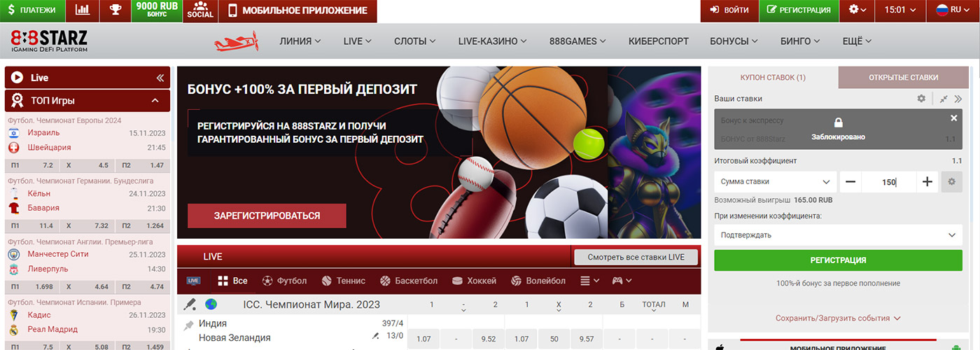Decrease the stake with the minus button

point(850,182)
